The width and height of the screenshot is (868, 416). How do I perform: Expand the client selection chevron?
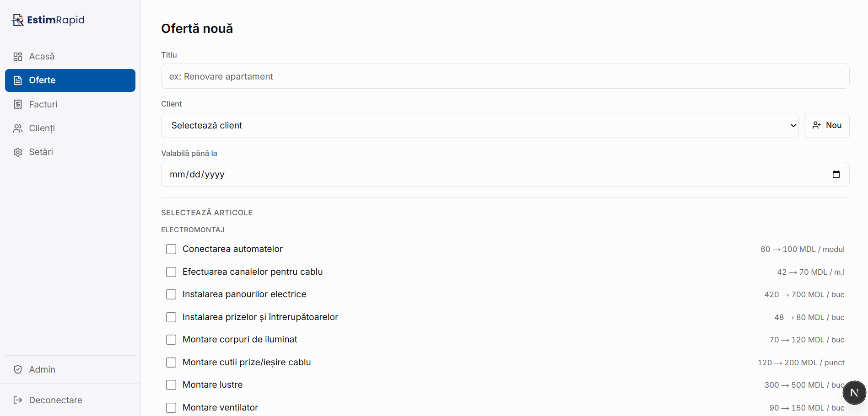click(793, 125)
